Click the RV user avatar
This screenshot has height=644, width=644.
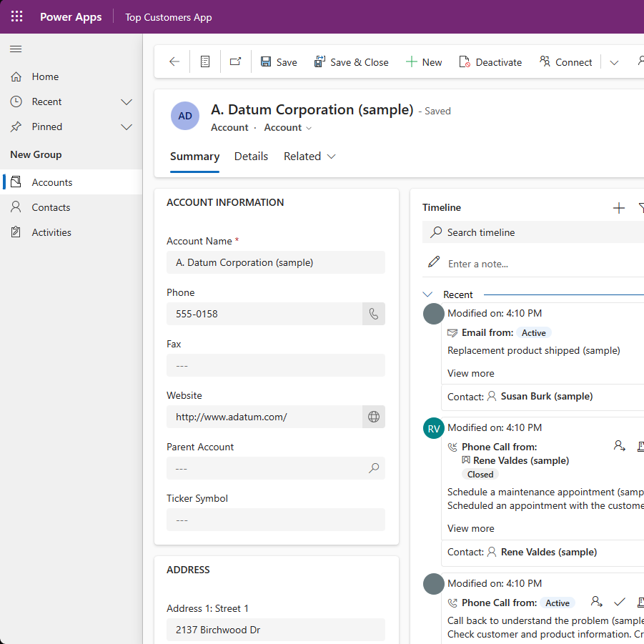click(x=434, y=428)
